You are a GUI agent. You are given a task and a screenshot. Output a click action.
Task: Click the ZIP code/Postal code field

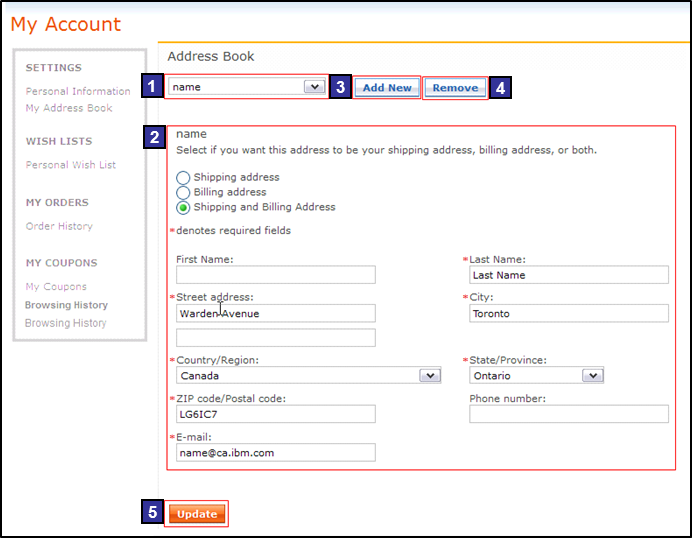(x=275, y=414)
